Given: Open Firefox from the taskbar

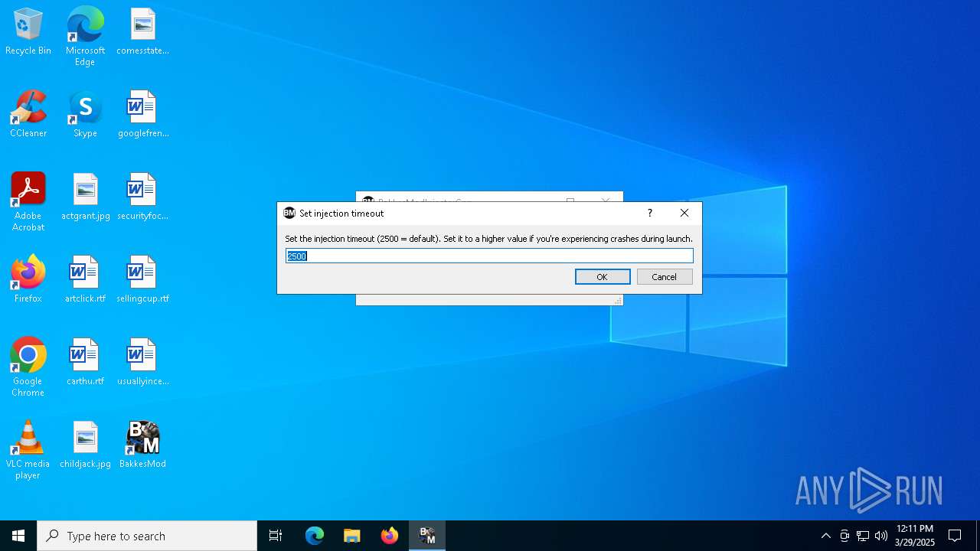Looking at the screenshot, I should coord(389,536).
